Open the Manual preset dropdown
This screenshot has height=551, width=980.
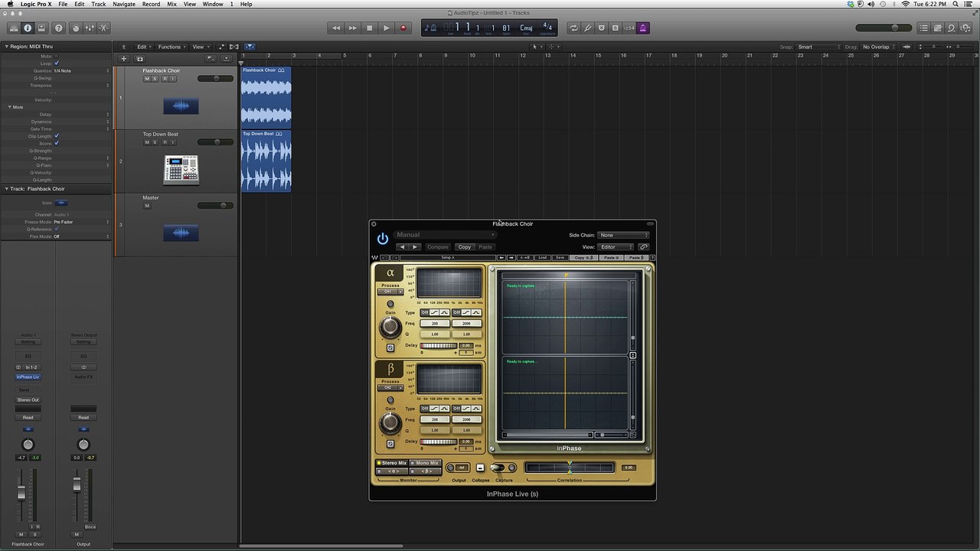click(446, 235)
